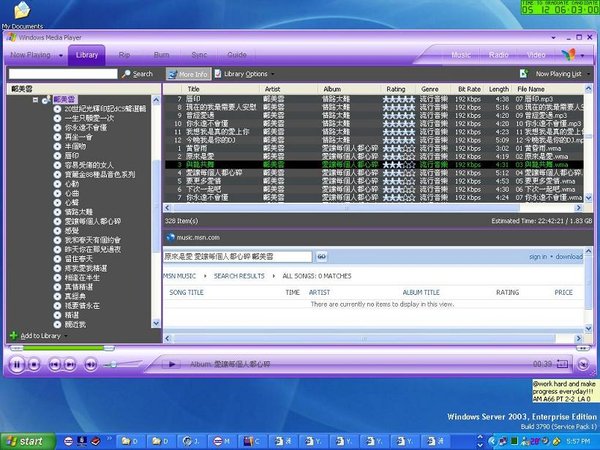This screenshot has height=450, width=600.
Task: Click the Now Playing List icon
Action: (523, 73)
